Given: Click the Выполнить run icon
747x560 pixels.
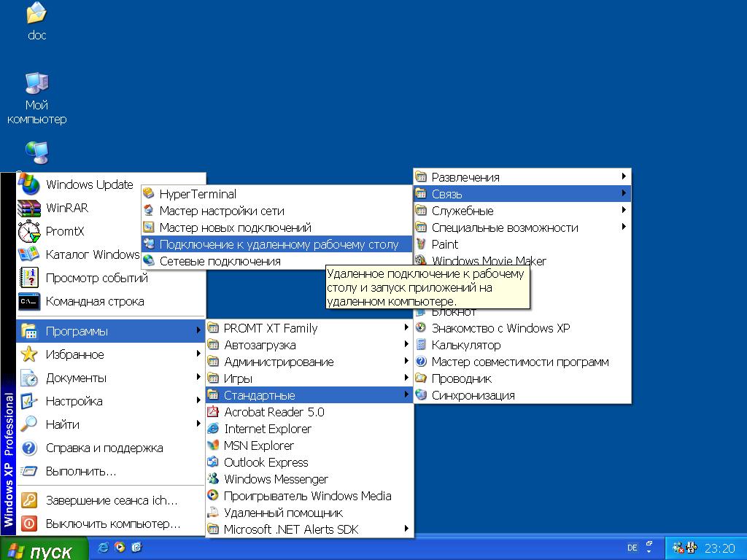Looking at the screenshot, I should (29, 471).
